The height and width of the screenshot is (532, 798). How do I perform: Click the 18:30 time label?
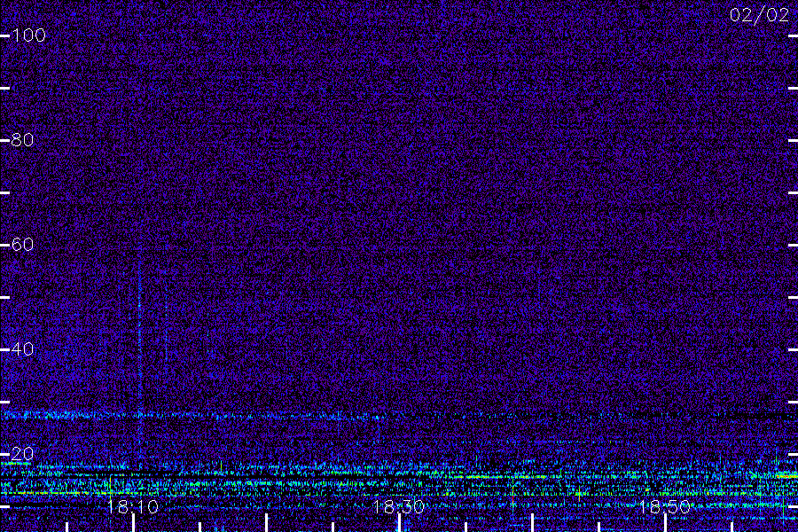coord(398,506)
